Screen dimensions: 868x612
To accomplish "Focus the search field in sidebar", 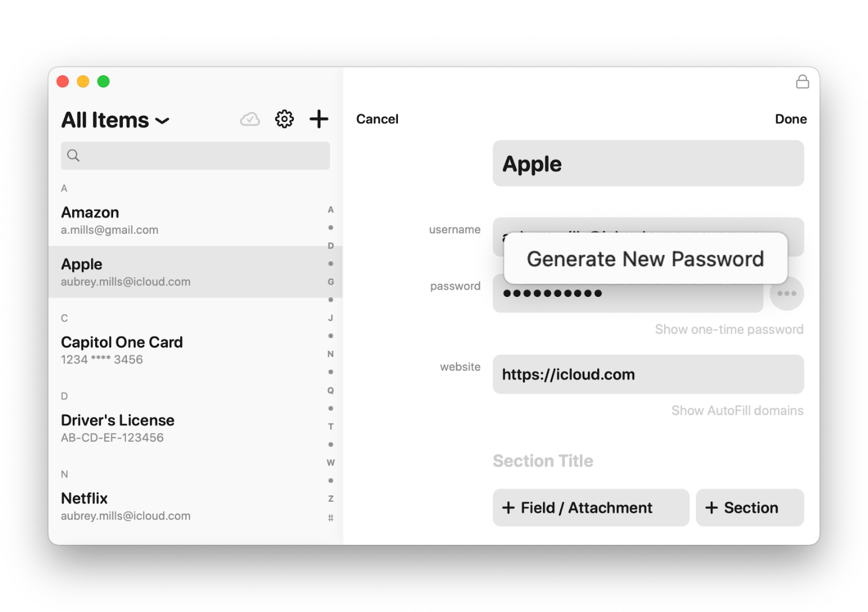I will [x=195, y=156].
